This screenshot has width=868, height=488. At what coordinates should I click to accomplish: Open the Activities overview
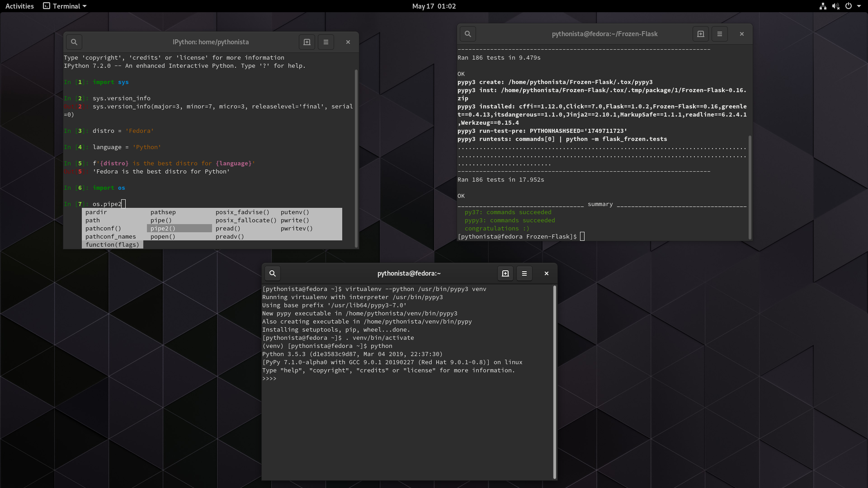19,6
